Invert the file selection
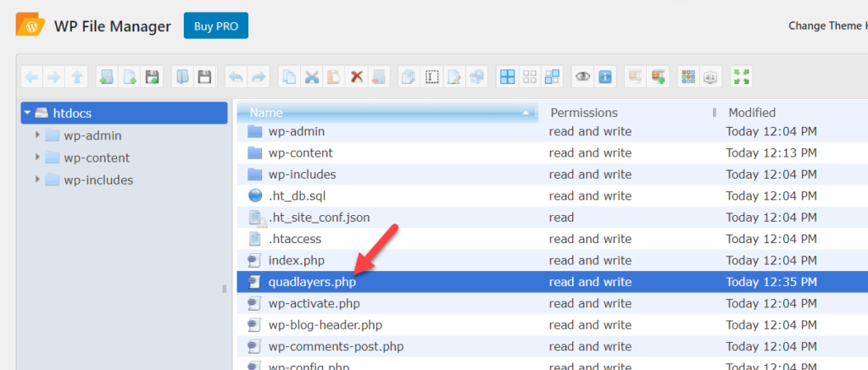 552,77
